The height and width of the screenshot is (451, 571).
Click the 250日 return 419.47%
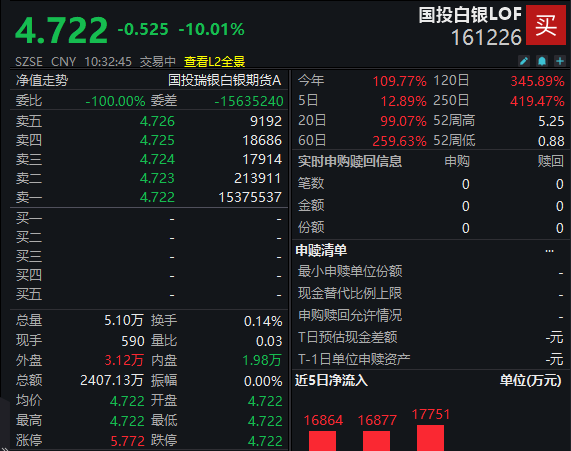[x=537, y=101]
